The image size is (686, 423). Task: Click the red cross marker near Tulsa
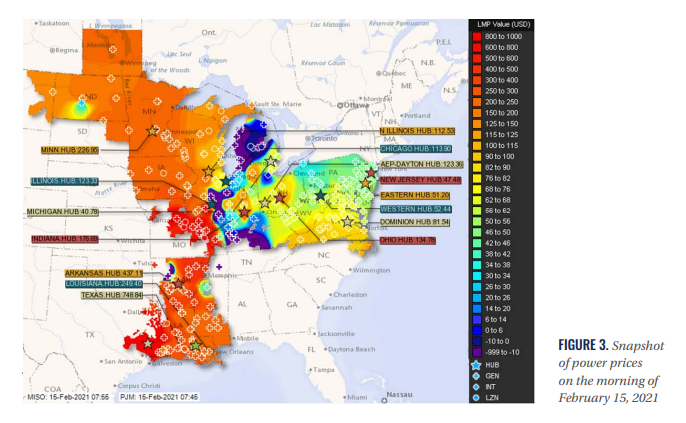154,265
